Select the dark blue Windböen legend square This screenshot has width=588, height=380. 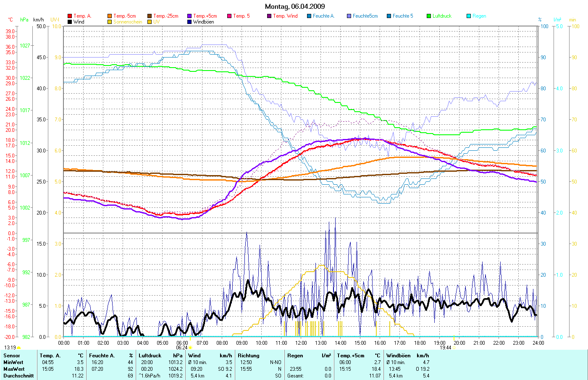pyautogui.click(x=189, y=22)
